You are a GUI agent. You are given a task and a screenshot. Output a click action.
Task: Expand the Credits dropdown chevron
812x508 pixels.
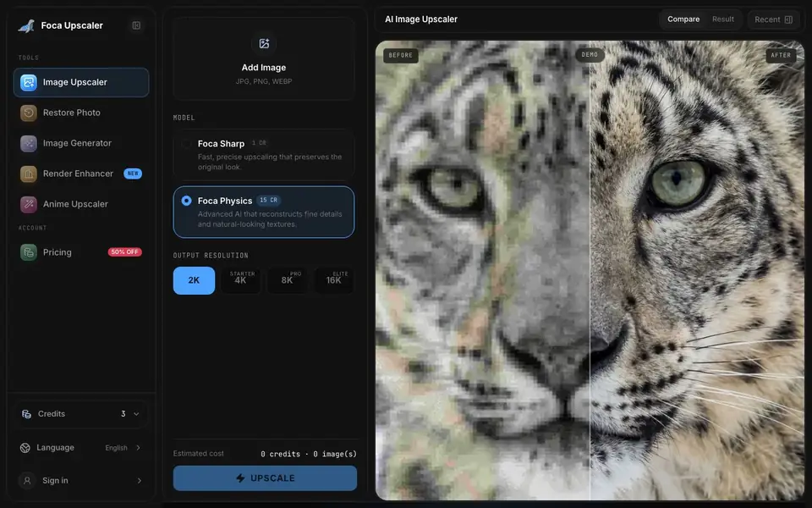pos(136,414)
